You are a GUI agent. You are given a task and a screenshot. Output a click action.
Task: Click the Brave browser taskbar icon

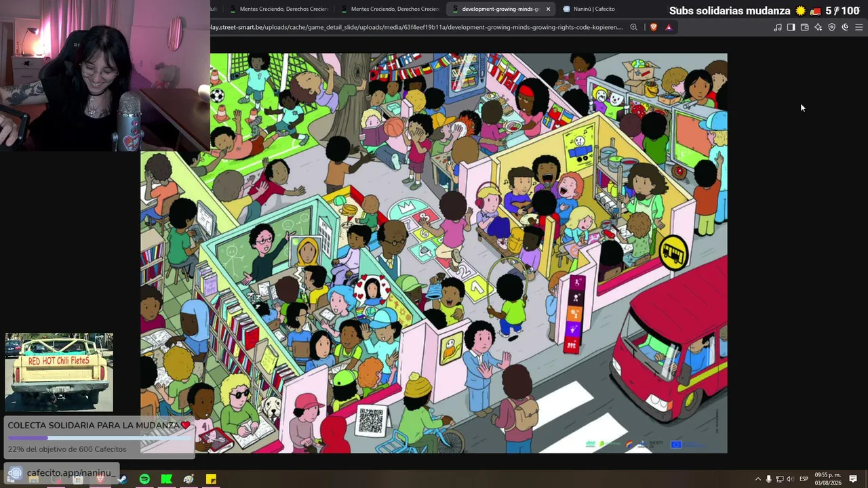pyautogui.click(x=100, y=479)
